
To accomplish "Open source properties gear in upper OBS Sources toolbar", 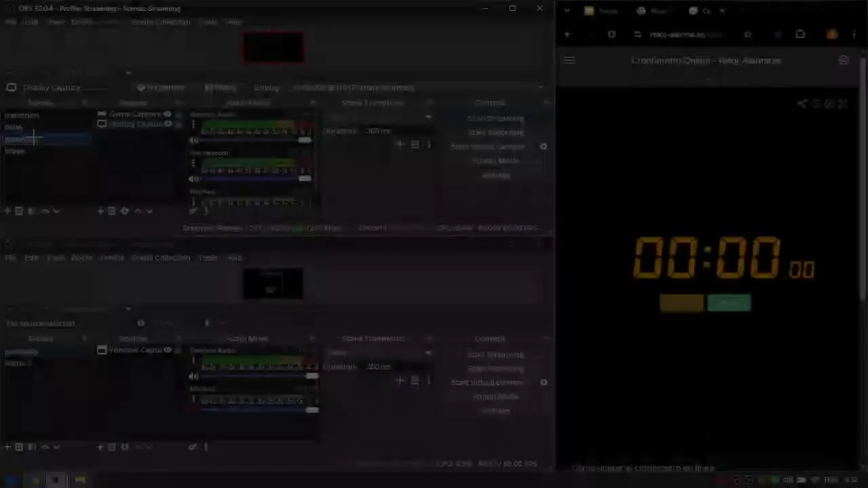I will 124,211.
